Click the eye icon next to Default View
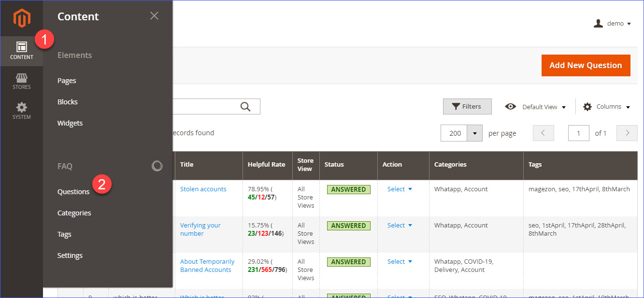The width and height of the screenshot is (644, 298). 511,106
